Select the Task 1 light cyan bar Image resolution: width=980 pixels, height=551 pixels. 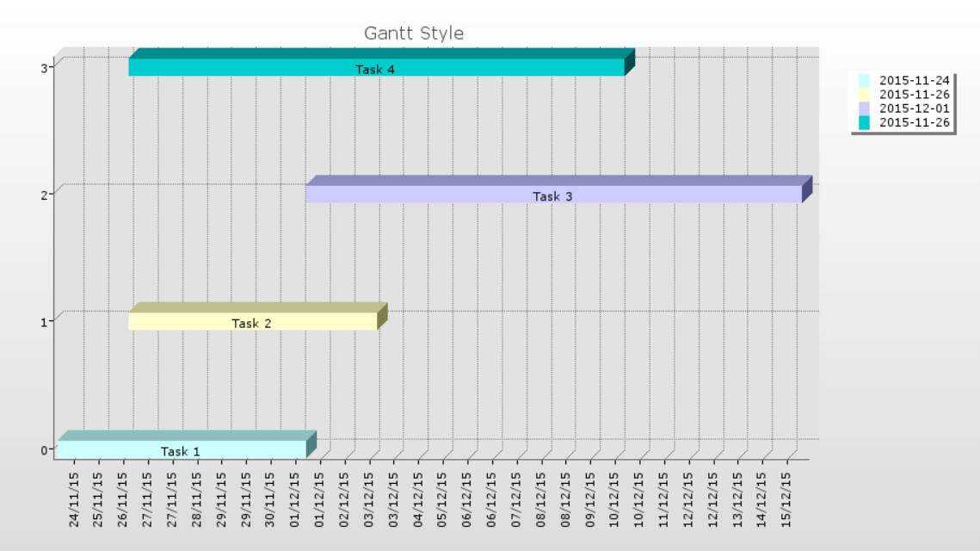tap(182, 449)
